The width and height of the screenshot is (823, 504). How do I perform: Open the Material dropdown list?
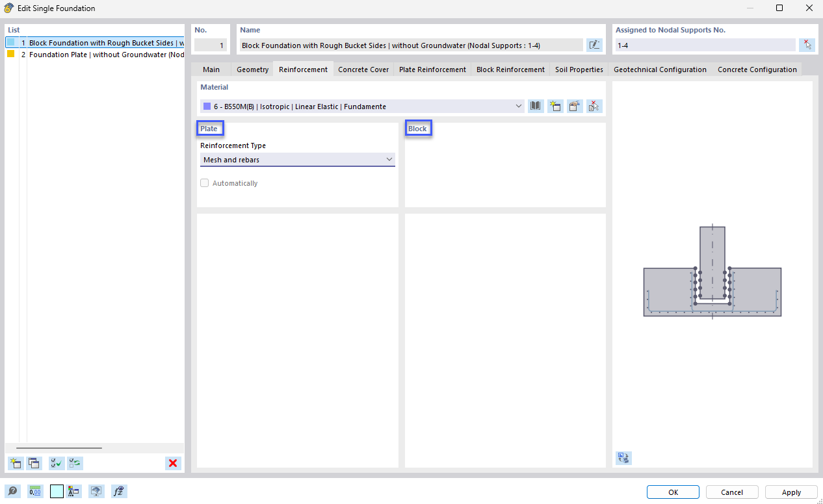click(362, 106)
